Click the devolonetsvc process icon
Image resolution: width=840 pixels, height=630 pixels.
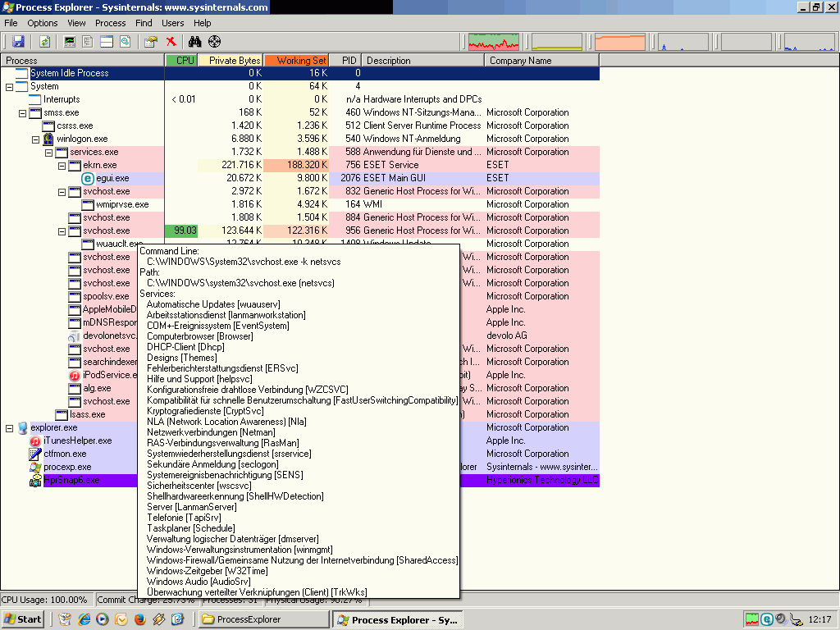[75, 336]
